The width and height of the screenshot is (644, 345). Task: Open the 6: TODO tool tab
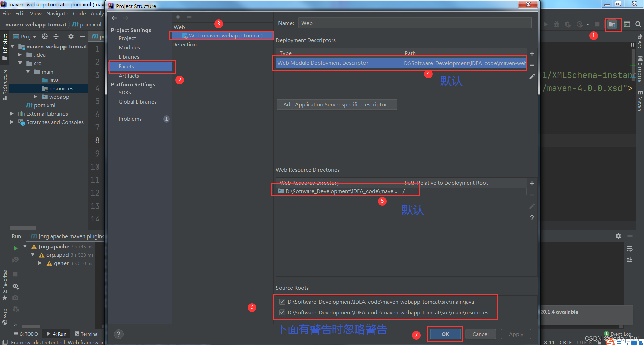click(x=26, y=334)
